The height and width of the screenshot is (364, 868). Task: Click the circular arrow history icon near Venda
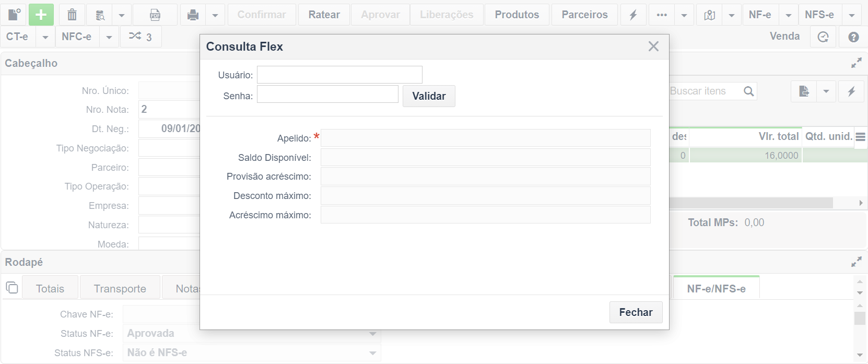pos(823,37)
